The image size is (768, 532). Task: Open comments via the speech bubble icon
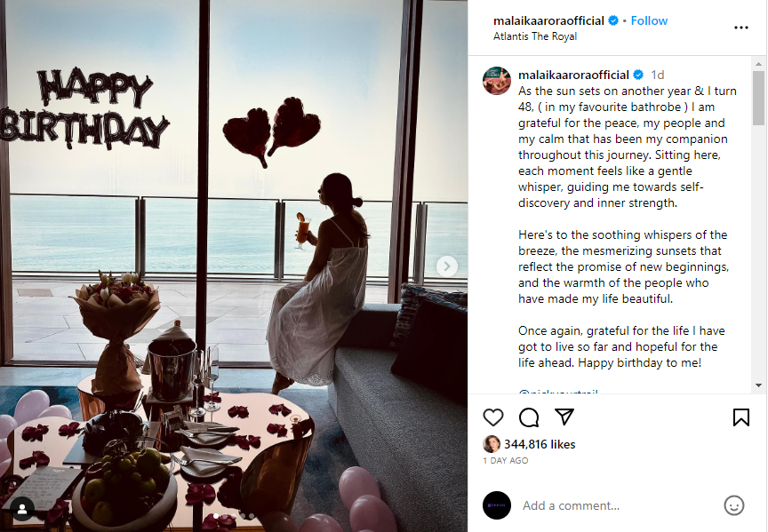click(529, 417)
